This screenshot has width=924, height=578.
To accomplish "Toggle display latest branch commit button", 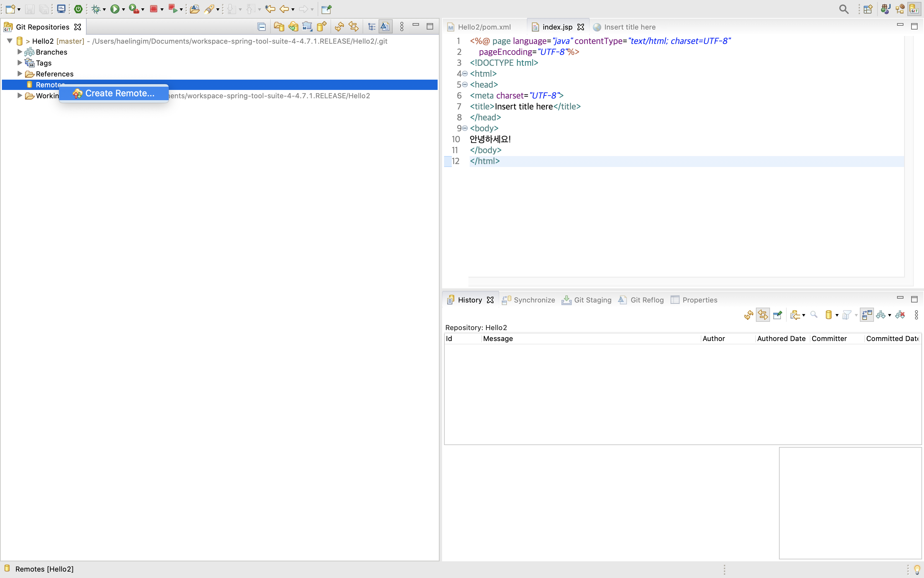I will 385,26.
